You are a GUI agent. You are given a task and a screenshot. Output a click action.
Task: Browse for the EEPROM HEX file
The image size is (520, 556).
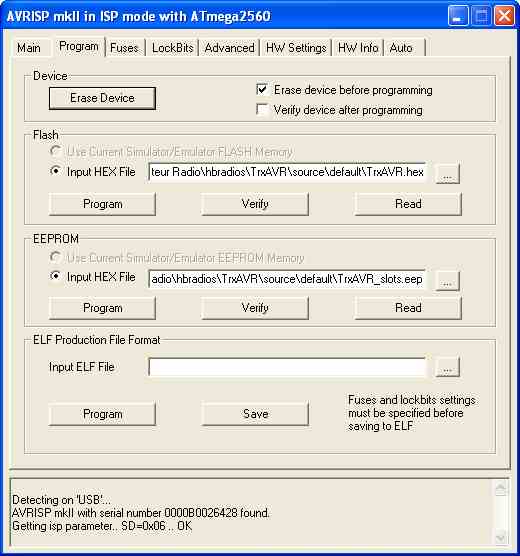448,281
